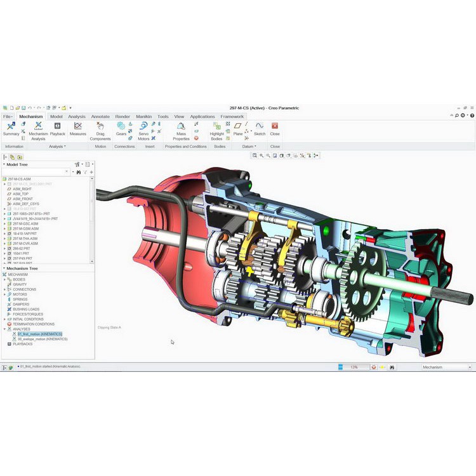Image resolution: width=476 pixels, height=476 pixels.
Task: Click the Playback icon in the ribbon
Action: 58,129
